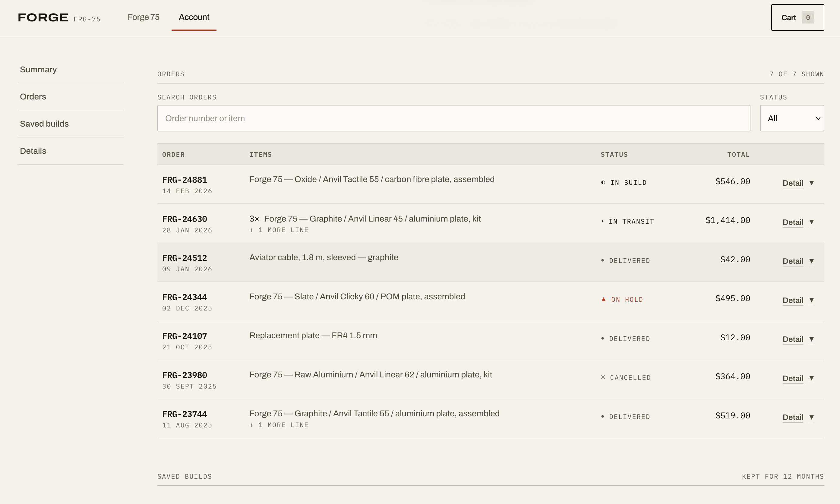This screenshot has height=504, width=840.
Task: Select order number FRG-24512
Action: (x=185, y=258)
